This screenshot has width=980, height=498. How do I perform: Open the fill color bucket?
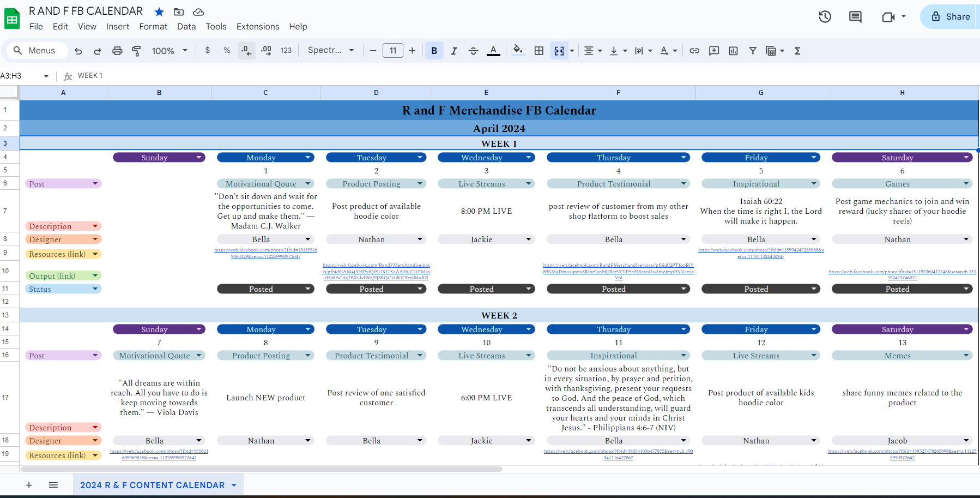coord(518,51)
